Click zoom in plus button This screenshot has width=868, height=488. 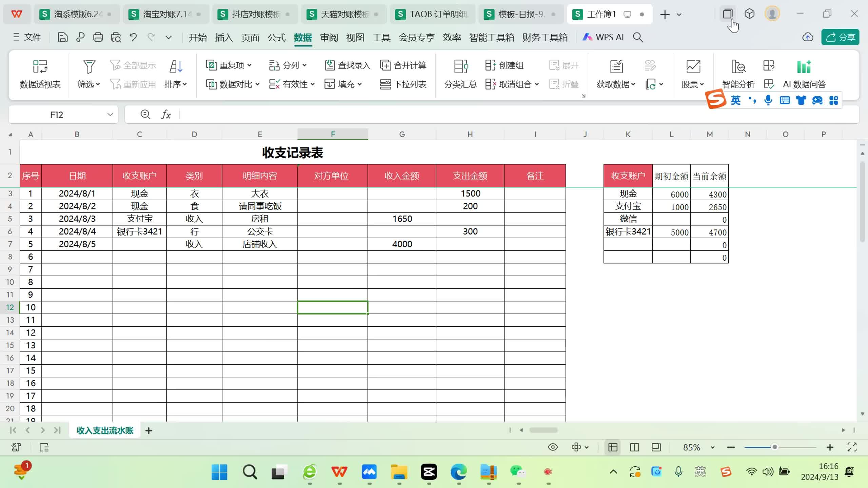830,447
